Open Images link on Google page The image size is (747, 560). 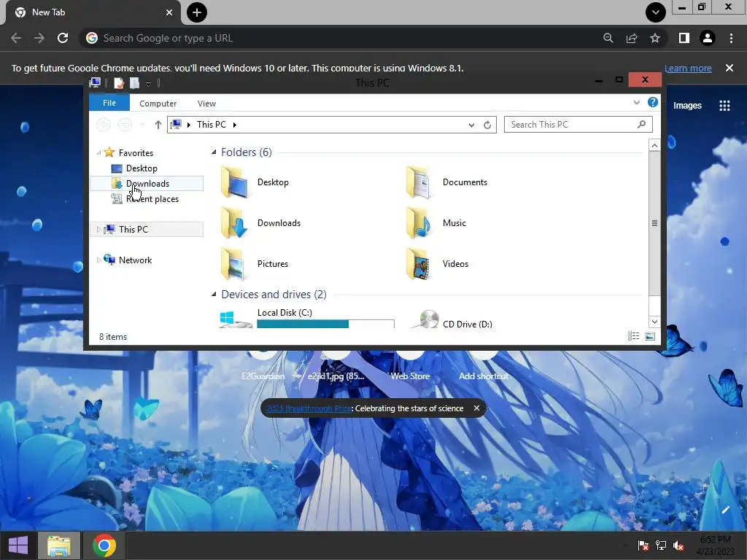pos(687,106)
